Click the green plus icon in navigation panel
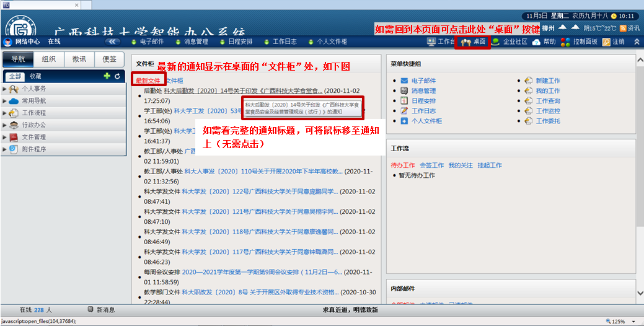 pyautogui.click(x=107, y=76)
